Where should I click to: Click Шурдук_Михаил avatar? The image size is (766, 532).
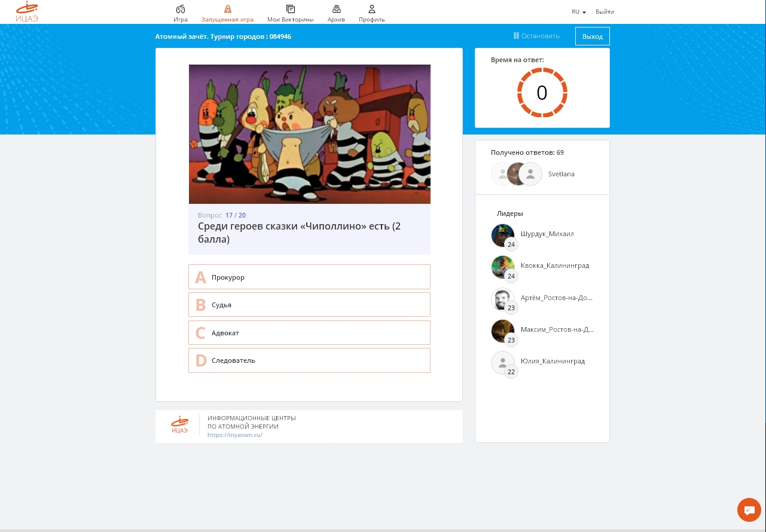pos(503,236)
